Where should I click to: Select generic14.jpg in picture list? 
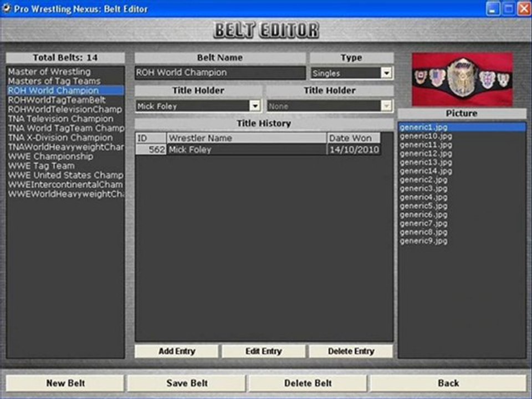[x=462, y=171]
